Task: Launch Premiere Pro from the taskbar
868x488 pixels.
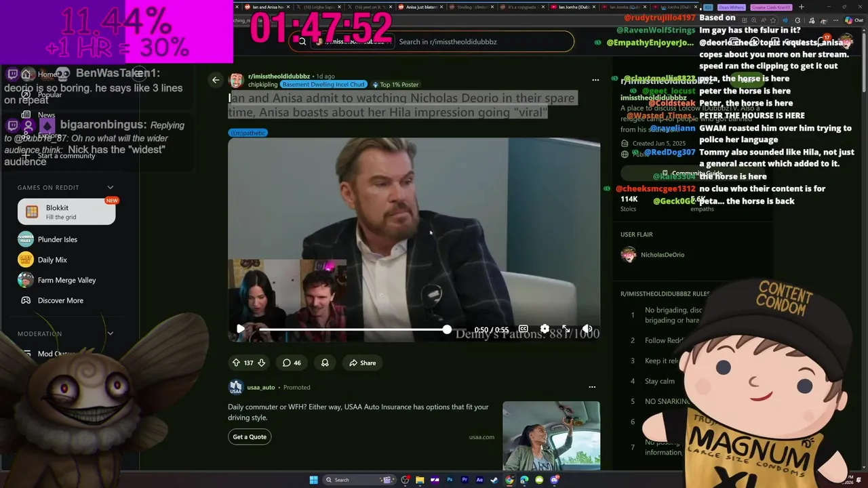Action: pyautogui.click(x=465, y=480)
